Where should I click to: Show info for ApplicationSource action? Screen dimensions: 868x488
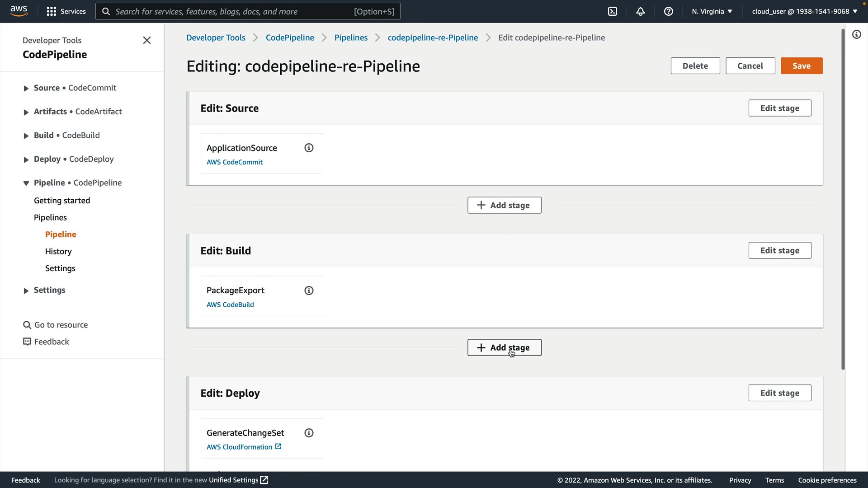click(309, 148)
